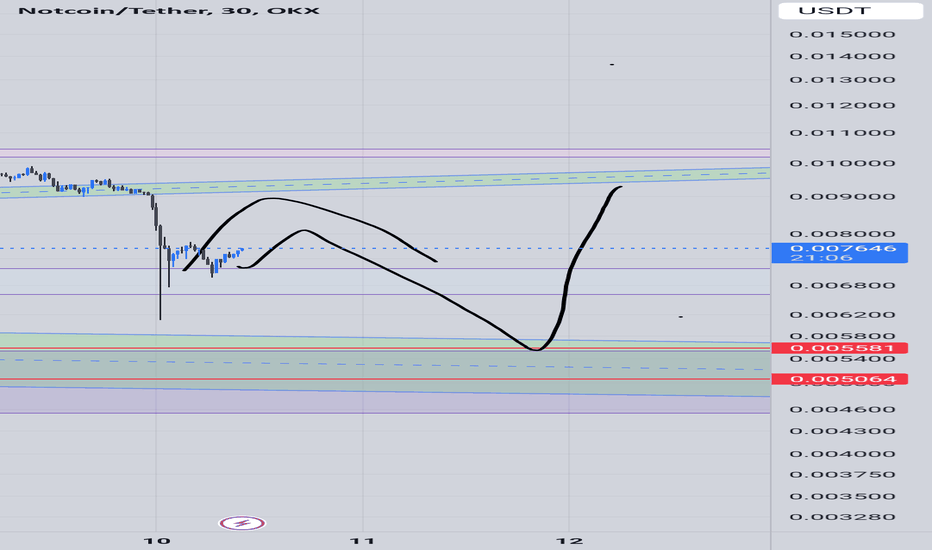This screenshot has height=550, width=932.
Task: Click the 0.004600 price axis label
Action: coord(842,409)
